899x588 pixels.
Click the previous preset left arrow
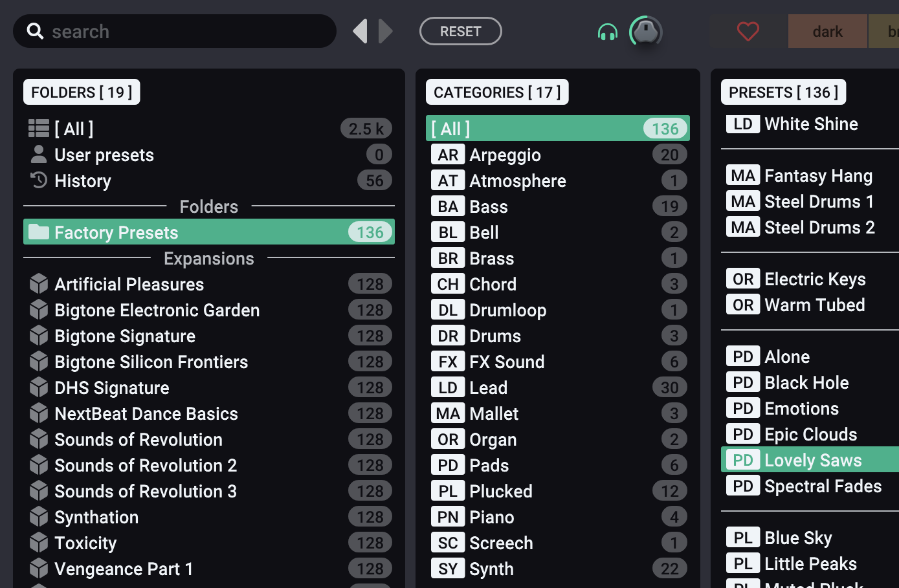coord(360,31)
